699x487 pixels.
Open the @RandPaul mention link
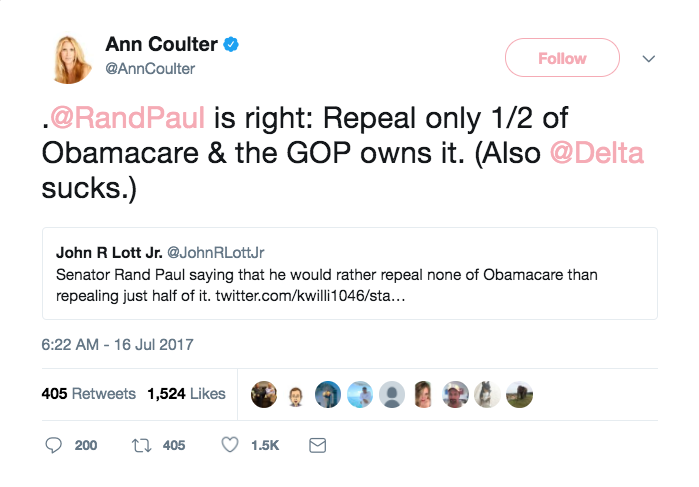pos(127,118)
